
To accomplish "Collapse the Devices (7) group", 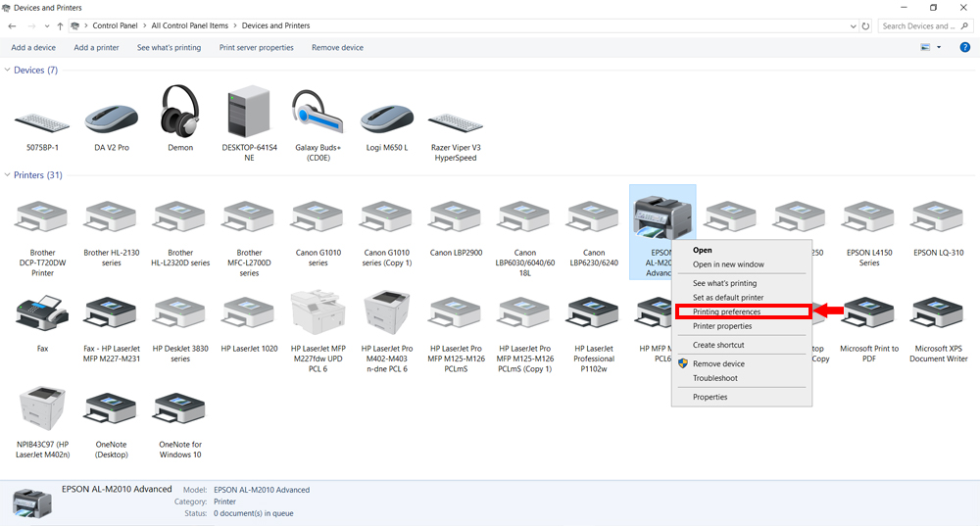I will pos(8,71).
